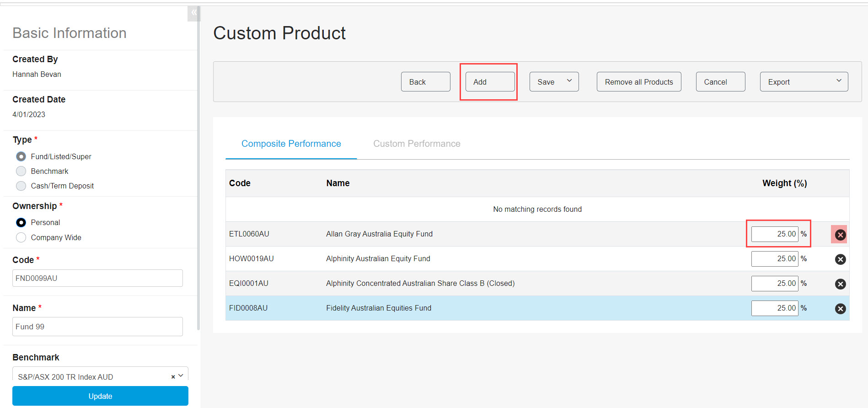Edit weight for EQI0001AU row
The height and width of the screenshot is (408, 868).
coord(775,283)
